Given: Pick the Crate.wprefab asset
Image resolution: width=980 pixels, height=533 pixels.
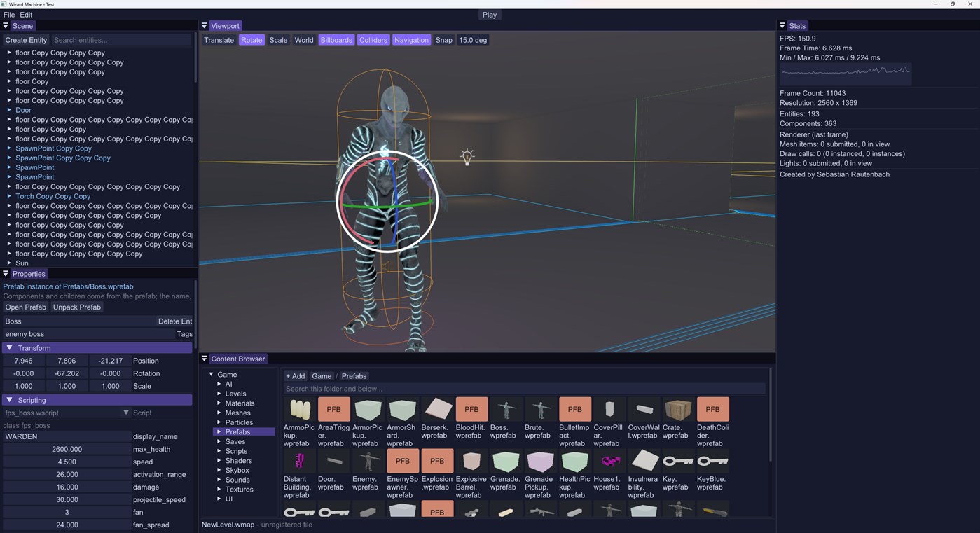Looking at the screenshot, I should [678, 410].
